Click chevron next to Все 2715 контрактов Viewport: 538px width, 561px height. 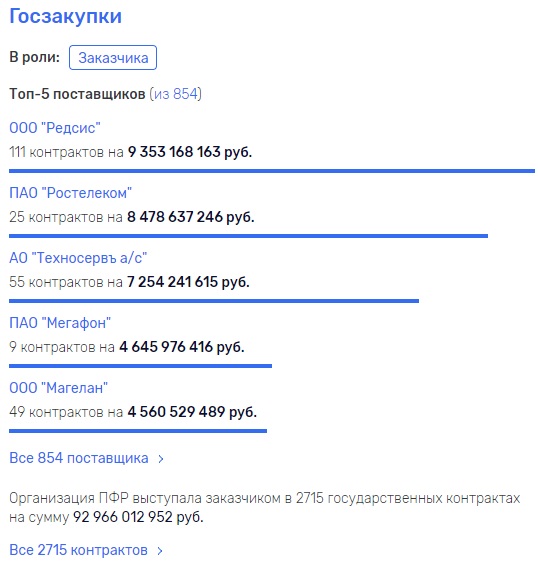point(160,551)
